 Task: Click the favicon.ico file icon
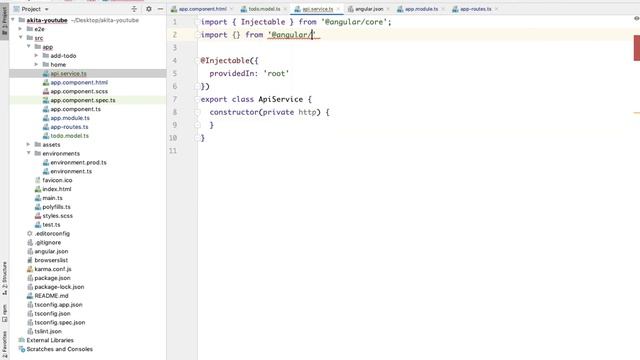[x=38, y=180]
